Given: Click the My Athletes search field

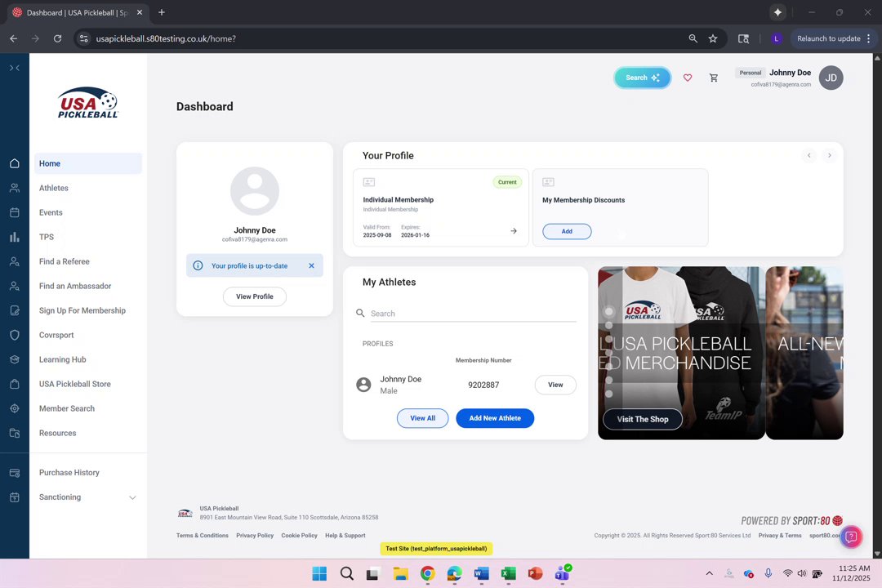Looking at the screenshot, I should pos(473,314).
